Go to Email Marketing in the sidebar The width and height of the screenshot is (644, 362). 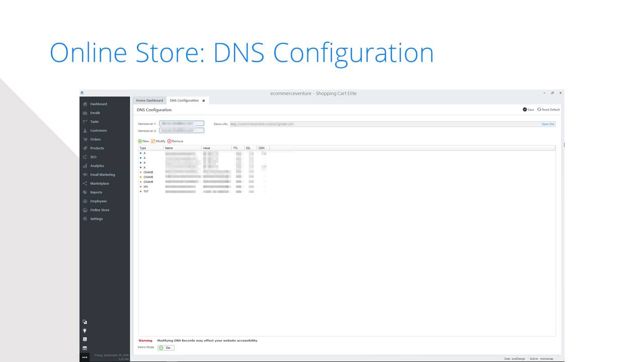[103, 174]
